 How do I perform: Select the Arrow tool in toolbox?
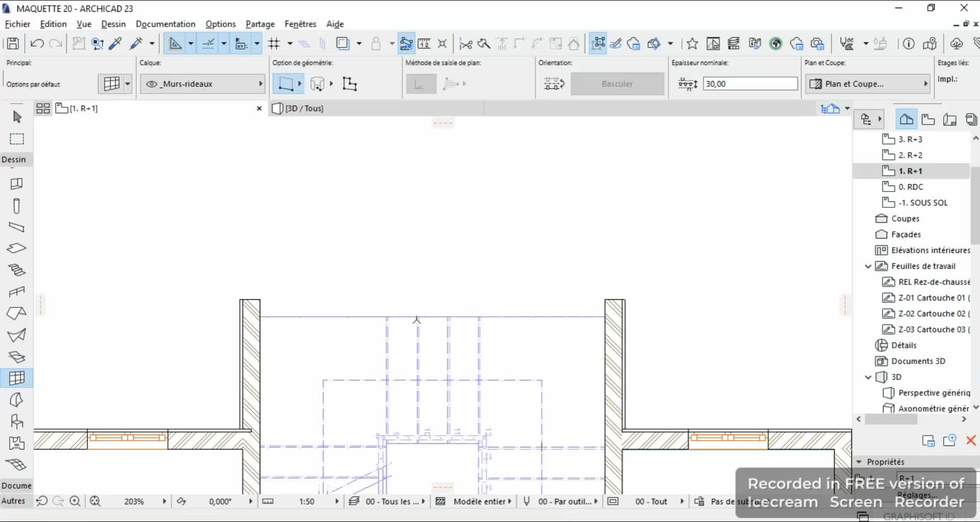coord(17,117)
